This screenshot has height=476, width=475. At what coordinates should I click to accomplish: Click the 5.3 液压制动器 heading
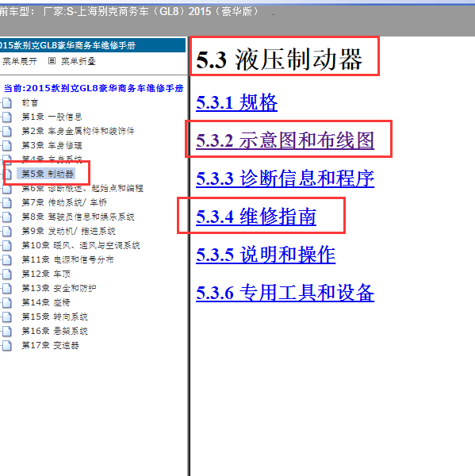pos(279,59)
